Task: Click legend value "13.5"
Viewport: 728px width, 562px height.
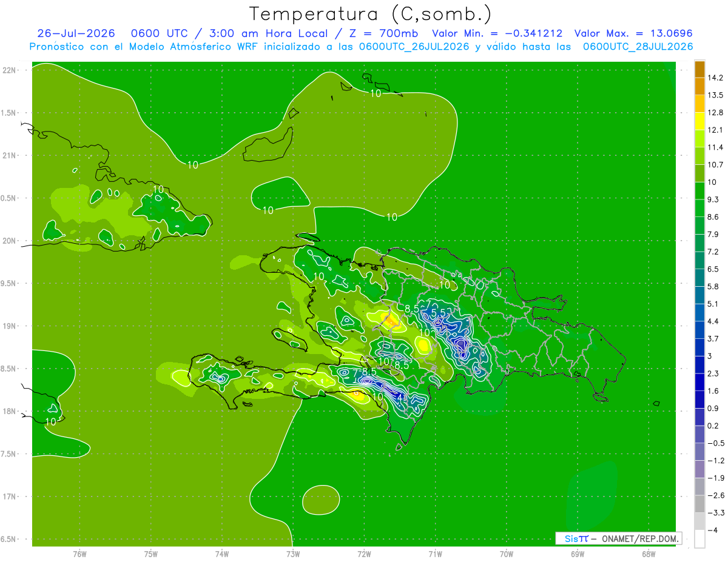Action: 715,95
